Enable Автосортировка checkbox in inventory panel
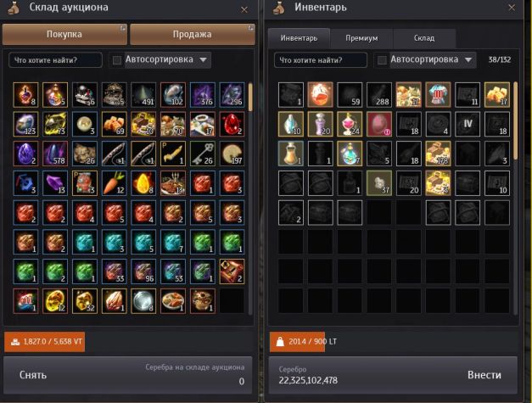 [x=382, y=60]
